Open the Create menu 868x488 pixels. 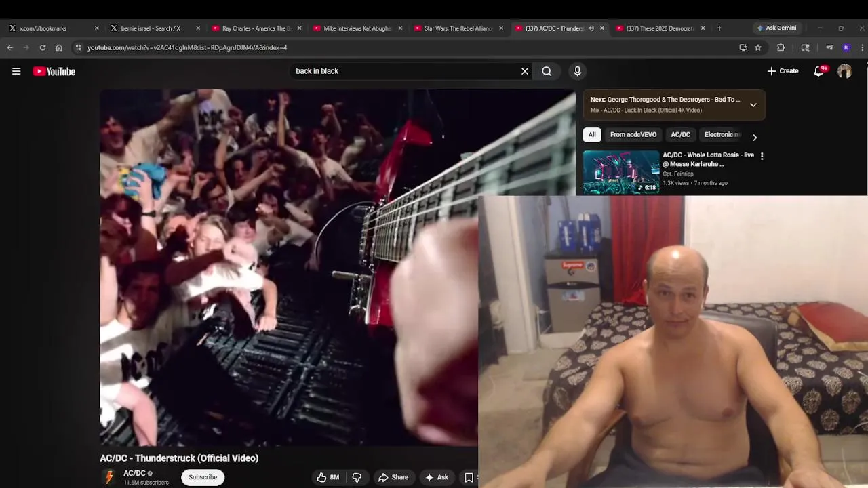coord(783,71)
